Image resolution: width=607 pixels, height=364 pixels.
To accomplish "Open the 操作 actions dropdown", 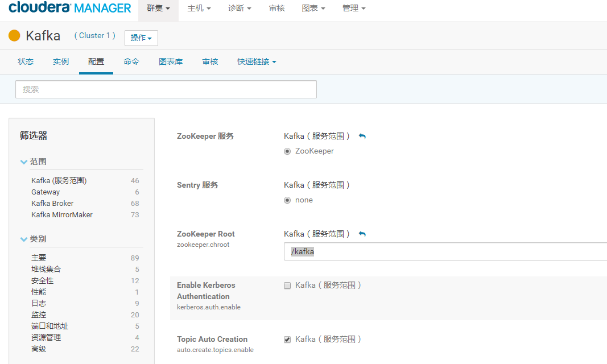I will (141, 38).
